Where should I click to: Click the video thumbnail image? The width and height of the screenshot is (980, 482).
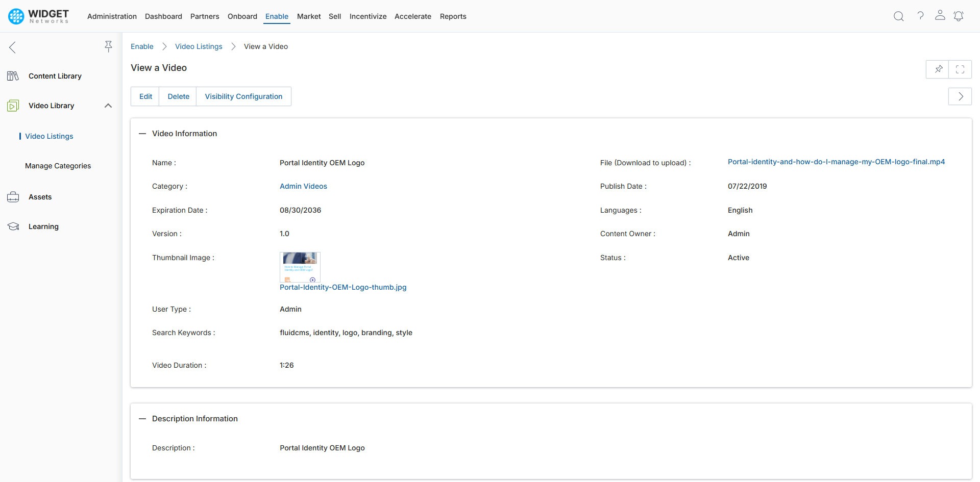(300, 267)
